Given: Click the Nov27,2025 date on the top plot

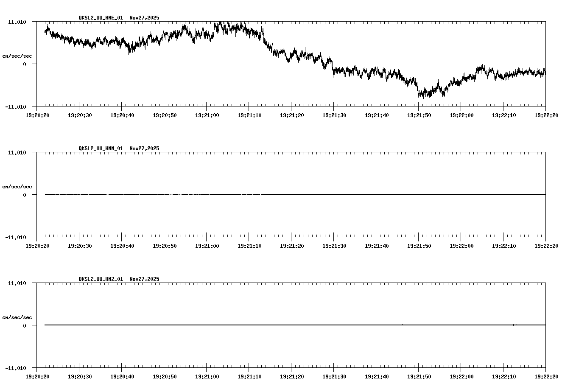Looking at the screenshot, I should click(144, 18).
